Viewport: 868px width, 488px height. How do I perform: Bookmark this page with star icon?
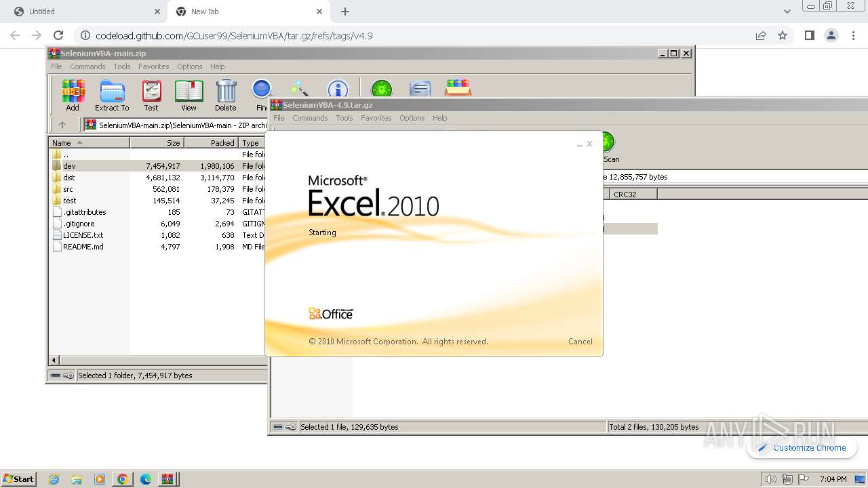pyautogui.click(x=783, y=35)
